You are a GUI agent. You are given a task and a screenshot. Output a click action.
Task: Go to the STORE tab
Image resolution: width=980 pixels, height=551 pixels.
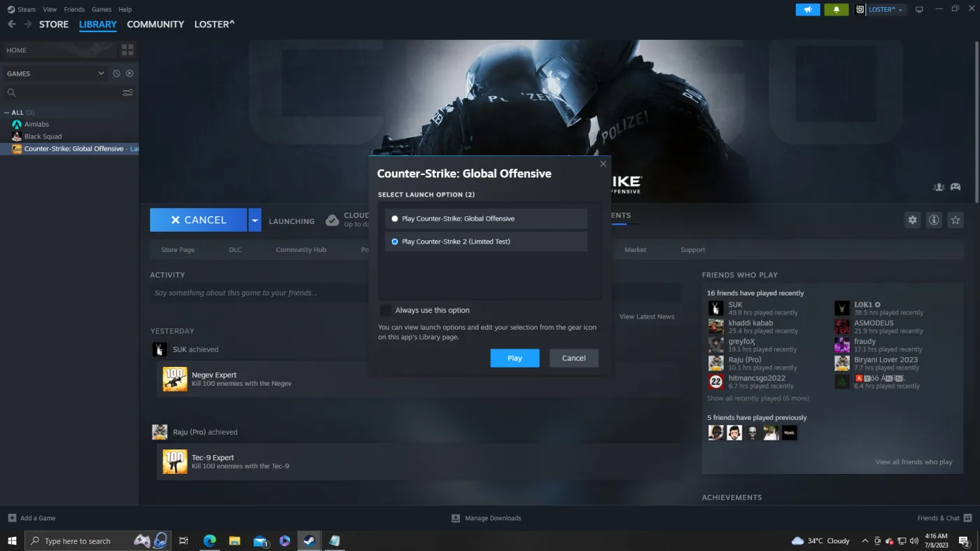tap(54, 24)
